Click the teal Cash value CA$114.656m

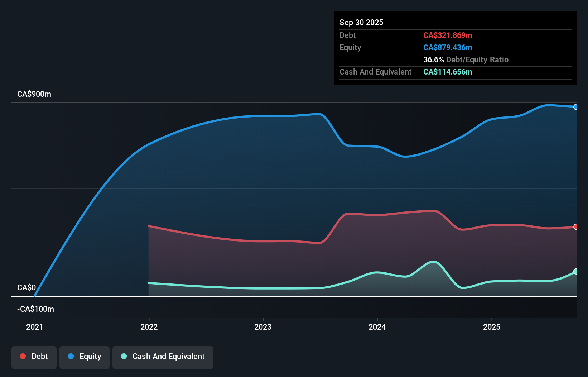pyautogui.click(x=448, y=72)
